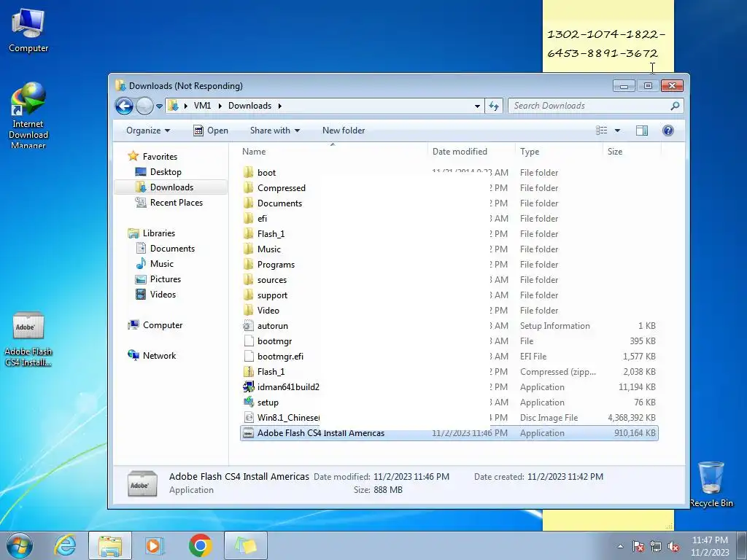The width and height of the screenshot is (747, 560).
Task: Click the Sticky Notes taskbar button
Action: [246, 545]
